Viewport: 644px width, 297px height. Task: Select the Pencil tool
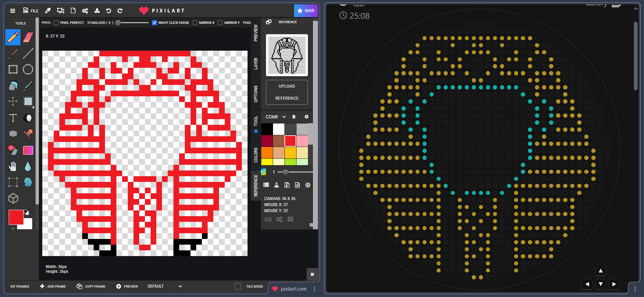tap(13, 37)
